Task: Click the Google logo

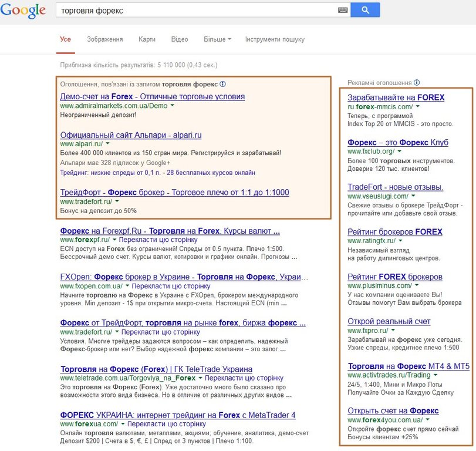Action: tap(23, 11)
